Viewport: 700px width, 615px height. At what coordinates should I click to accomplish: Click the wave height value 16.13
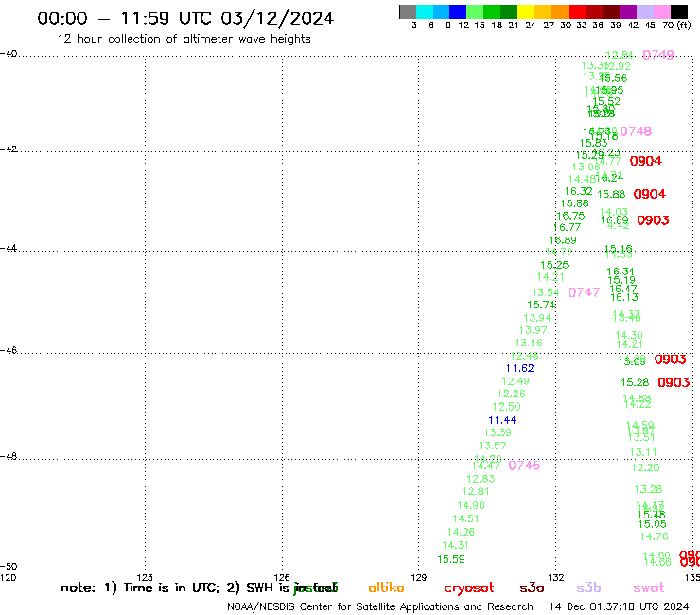tap(624, 297)
